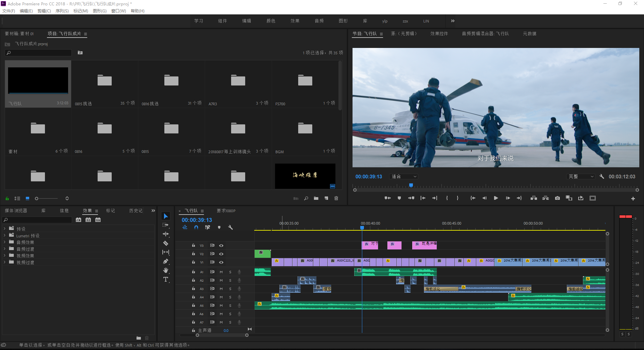Select the Razor tool in the tools panel
The width and height of the screenshot is (644, 350).
tap(166, 243)
